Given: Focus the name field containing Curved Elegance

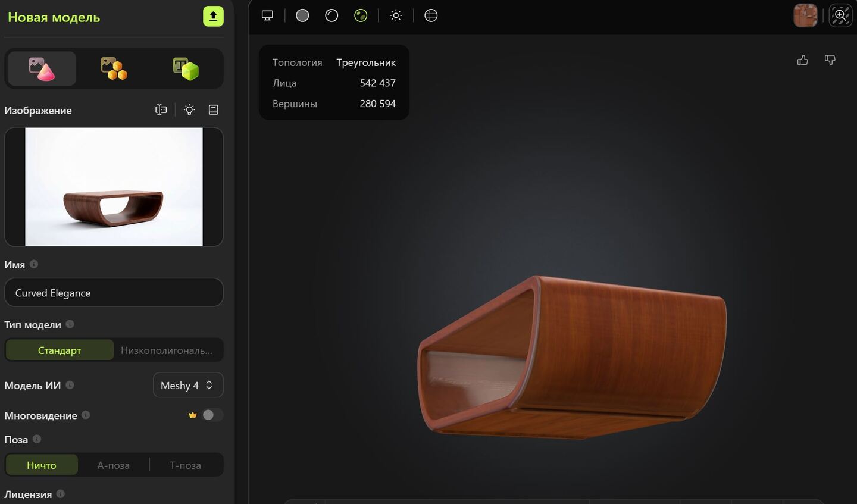Looking at the screenshot, I should 114,293.
